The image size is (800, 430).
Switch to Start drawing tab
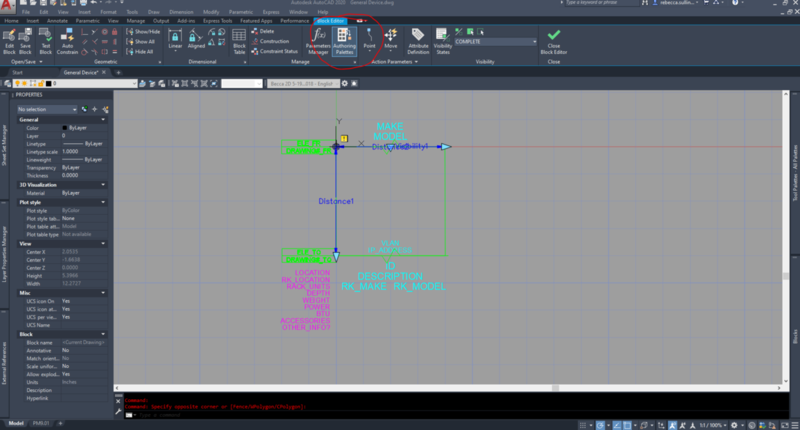[17, 72]
